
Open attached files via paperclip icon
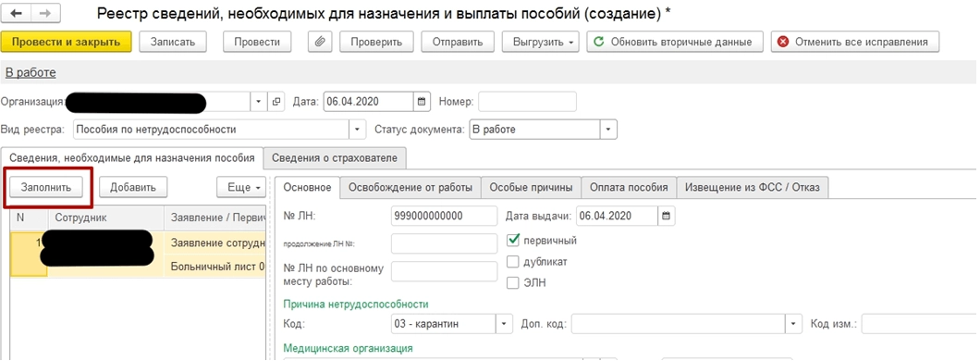320,42
